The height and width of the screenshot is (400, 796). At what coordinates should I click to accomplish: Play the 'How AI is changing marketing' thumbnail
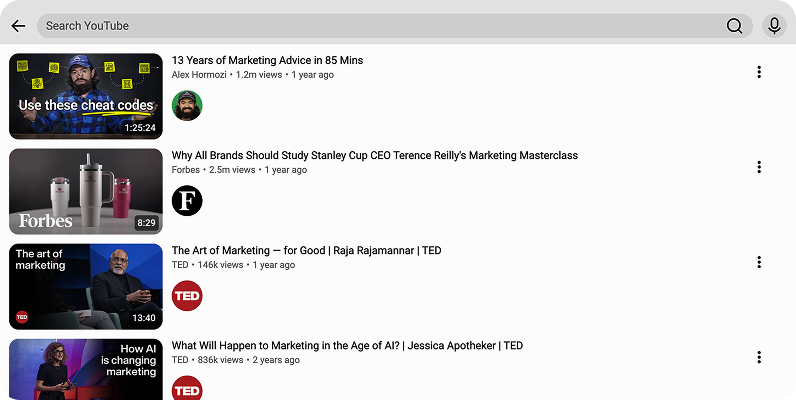(x=86, y=370)
